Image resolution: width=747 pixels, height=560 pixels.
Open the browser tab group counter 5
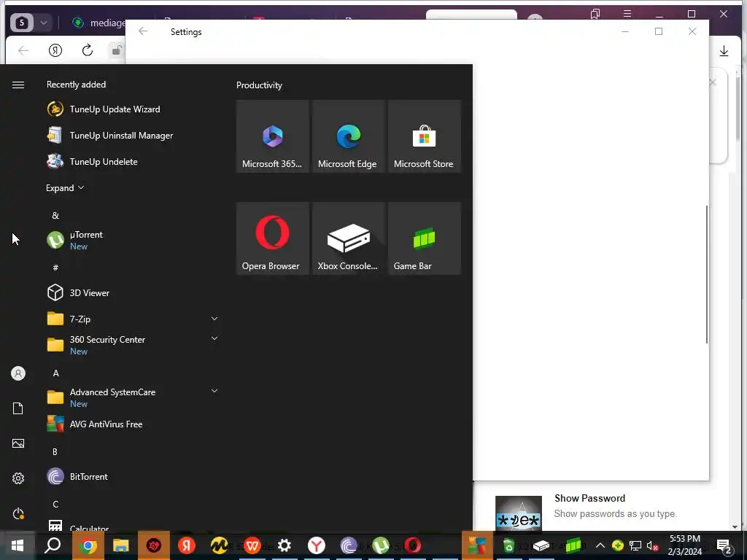click(x=22, y=23)
